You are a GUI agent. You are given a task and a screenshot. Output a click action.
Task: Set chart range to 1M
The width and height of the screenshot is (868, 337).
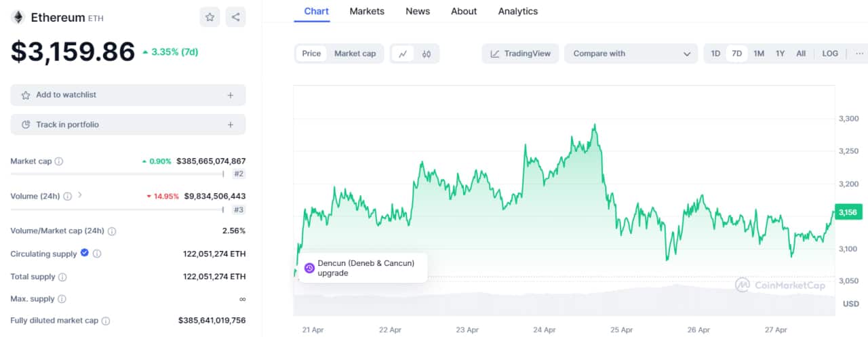coord(759,54)
